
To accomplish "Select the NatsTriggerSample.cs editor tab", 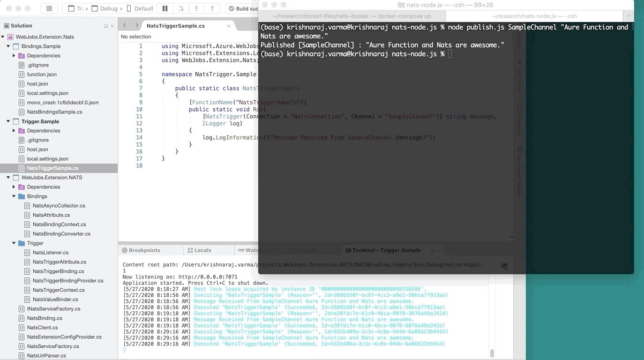I will [x=176, y=26].
